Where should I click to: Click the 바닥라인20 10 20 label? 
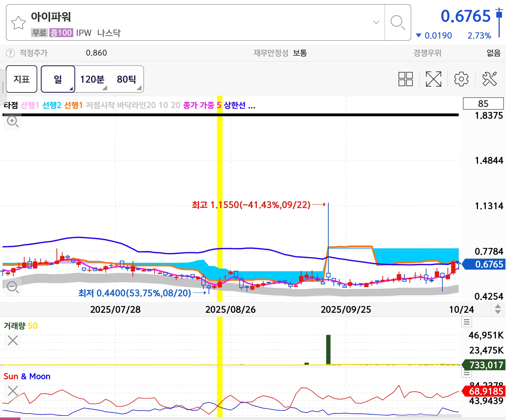pyautogui.click(x=148, y=105)
